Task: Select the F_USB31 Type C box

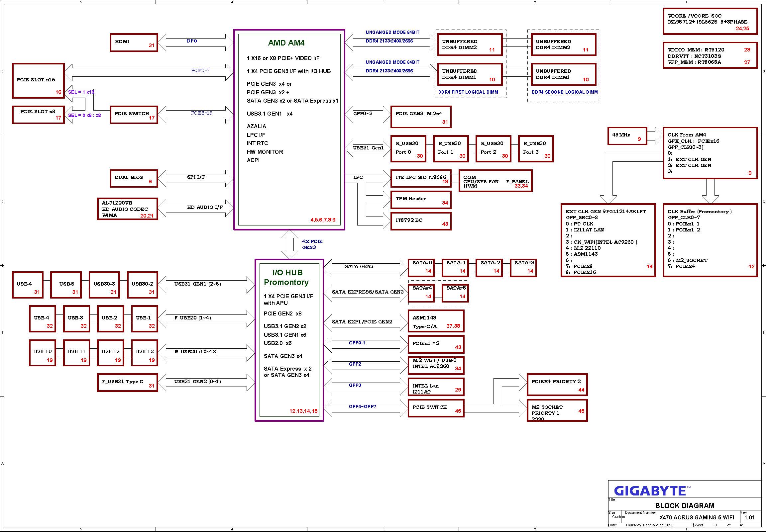Action: (x=127, y=383)
